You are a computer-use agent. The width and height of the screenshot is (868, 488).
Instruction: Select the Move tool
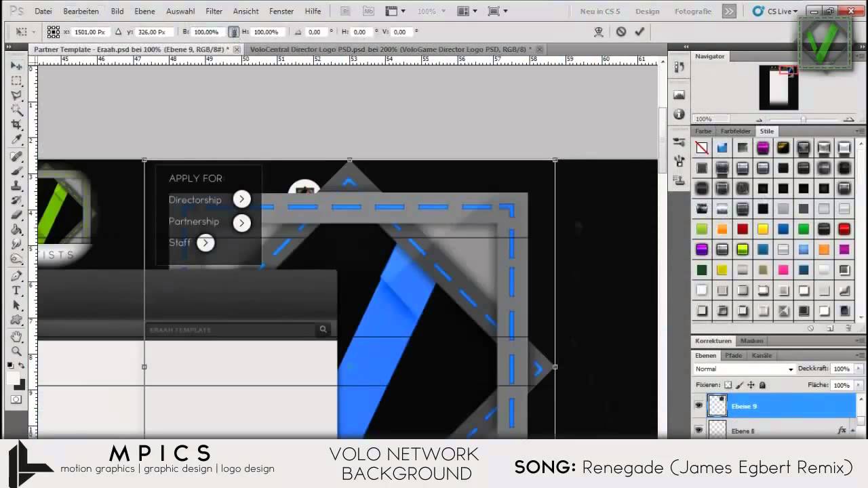16,66
